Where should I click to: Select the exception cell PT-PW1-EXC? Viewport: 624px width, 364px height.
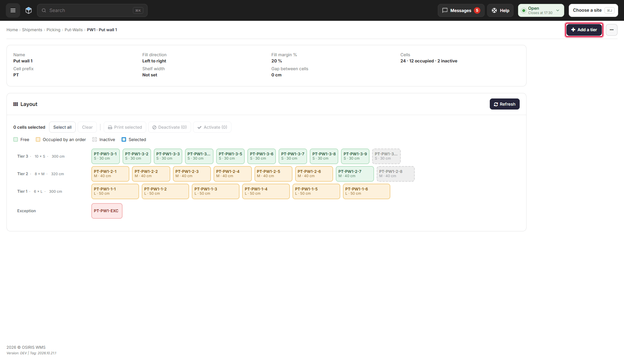pos(107,211)
